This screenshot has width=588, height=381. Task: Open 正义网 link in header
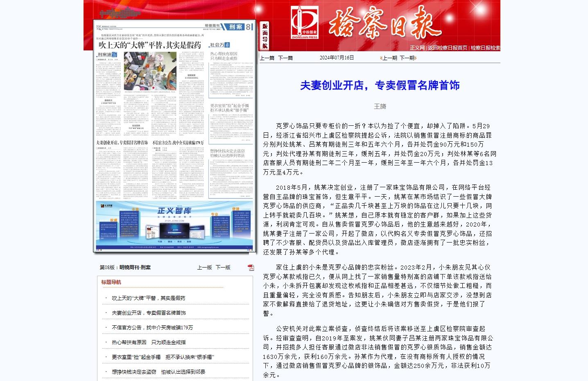click(417, 48)
